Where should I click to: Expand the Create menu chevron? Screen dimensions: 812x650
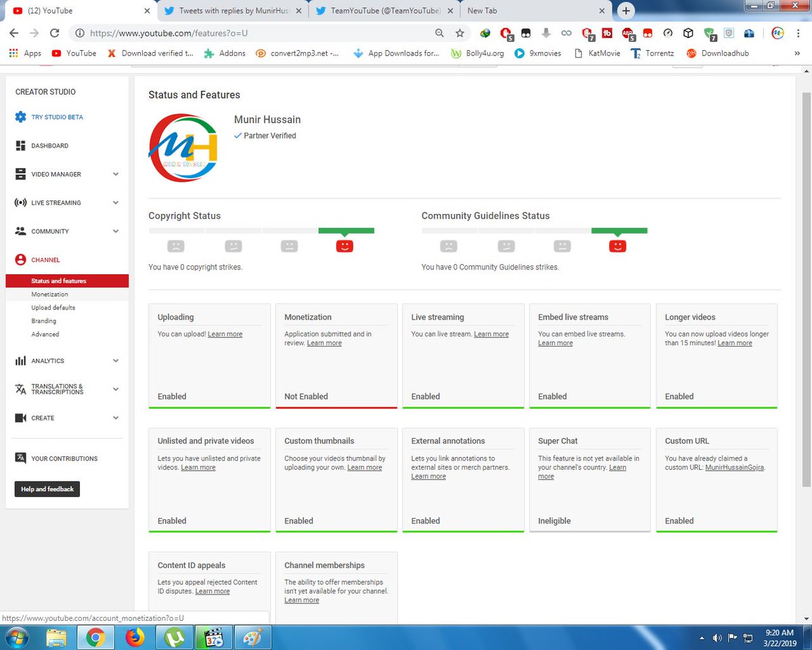coord(116,418)
